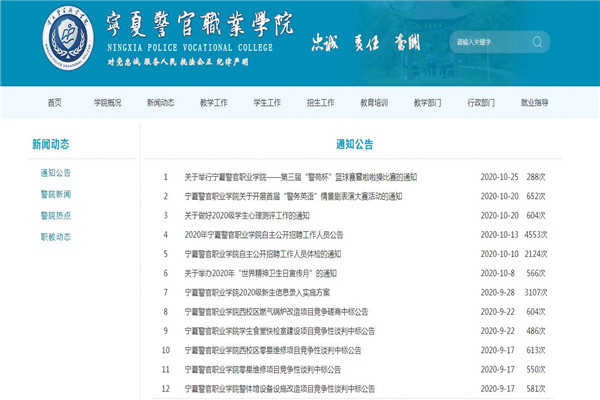Open the 学院概况 navigation menu
The image size is (600, 400).
click(108, 103)
